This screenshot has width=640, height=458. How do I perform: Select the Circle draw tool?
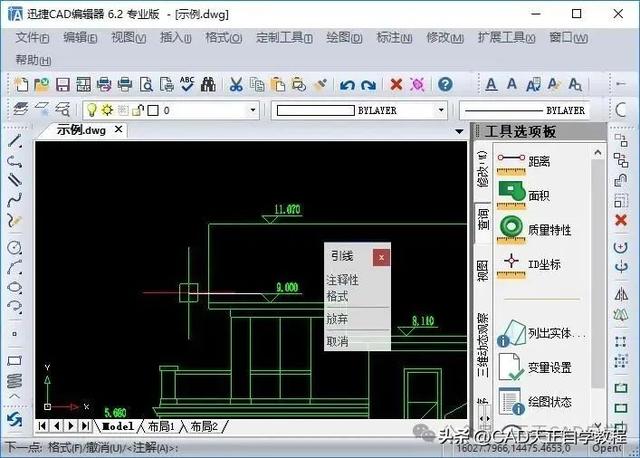(15, 247)
